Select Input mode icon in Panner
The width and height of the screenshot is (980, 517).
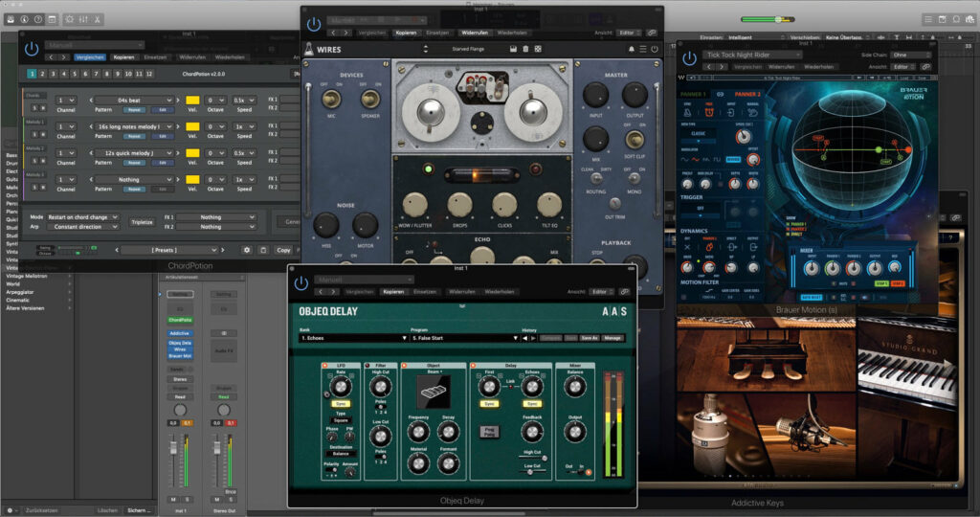point(730,113)
